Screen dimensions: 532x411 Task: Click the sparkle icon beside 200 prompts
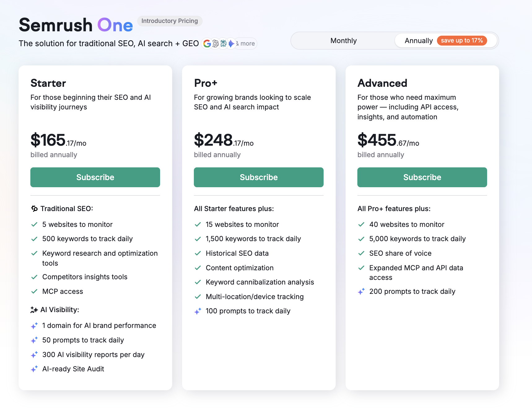pos(361,291)
